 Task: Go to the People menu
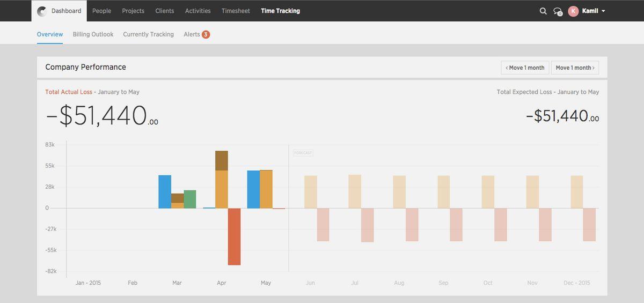coord(101,11)
